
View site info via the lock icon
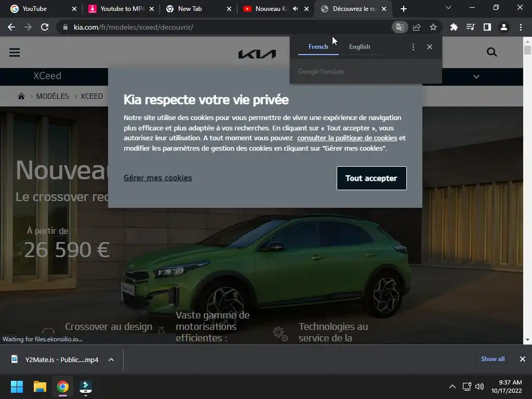point(65,27)
